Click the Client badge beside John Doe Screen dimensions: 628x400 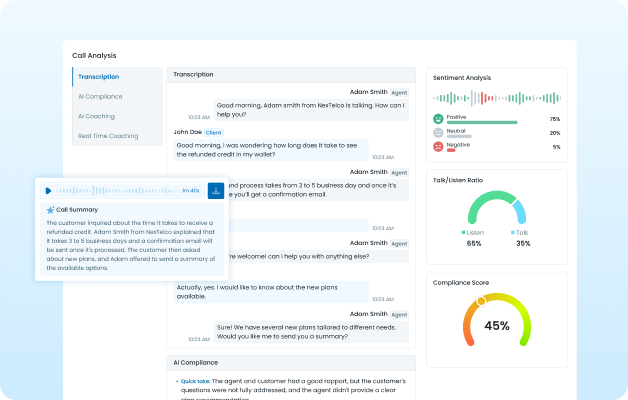click(214, 131)
